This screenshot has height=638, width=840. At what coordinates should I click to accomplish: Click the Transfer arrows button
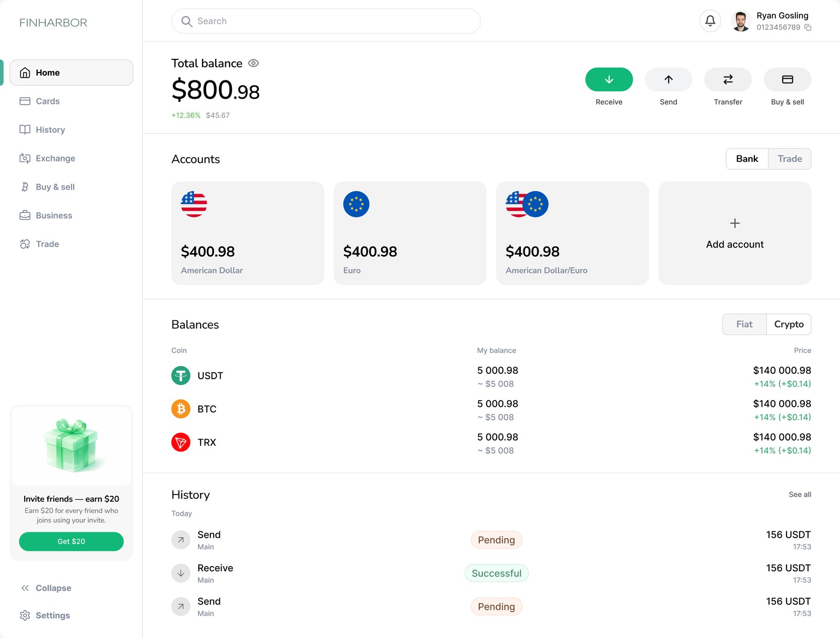tap(728, 79)
